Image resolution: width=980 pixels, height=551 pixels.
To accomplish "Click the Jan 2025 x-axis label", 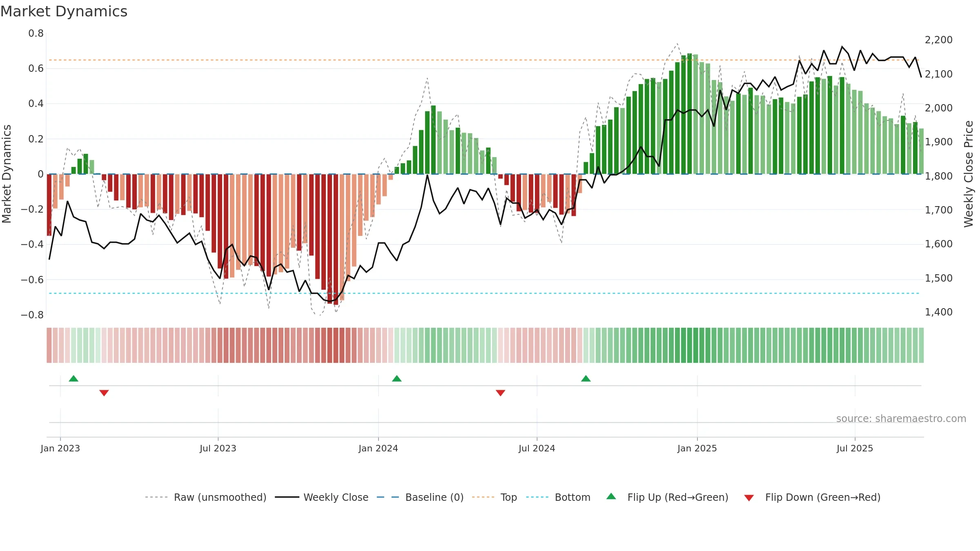I will (697, 448).
